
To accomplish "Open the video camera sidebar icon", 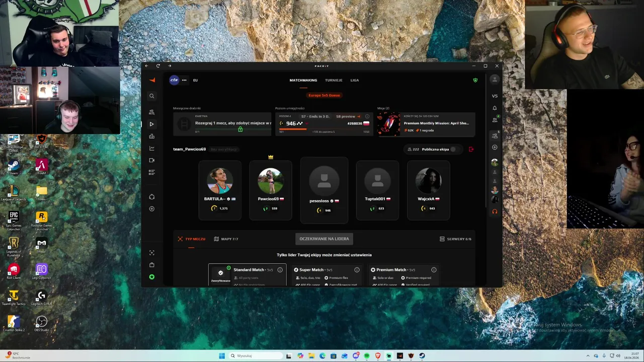I will tap(151, 160).
